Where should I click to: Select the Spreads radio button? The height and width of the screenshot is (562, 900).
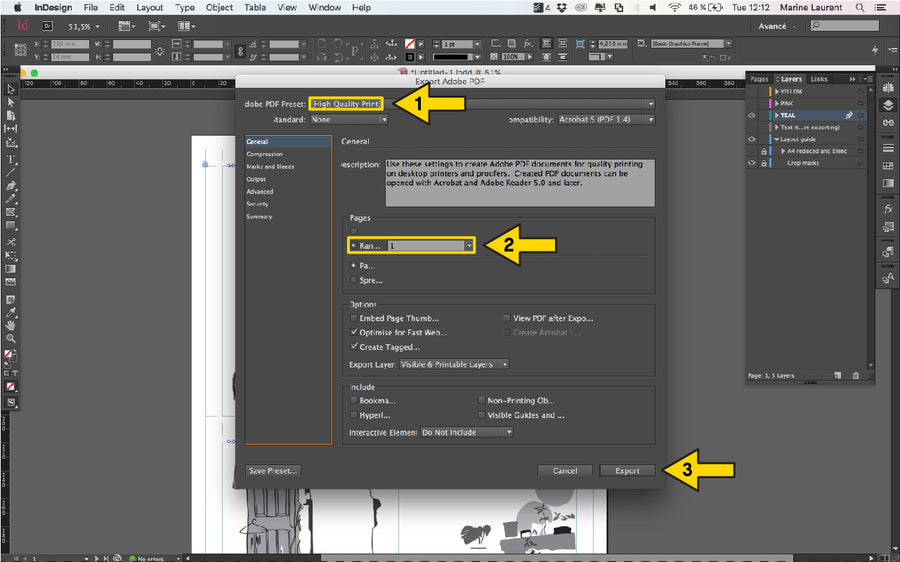[354, 280]
